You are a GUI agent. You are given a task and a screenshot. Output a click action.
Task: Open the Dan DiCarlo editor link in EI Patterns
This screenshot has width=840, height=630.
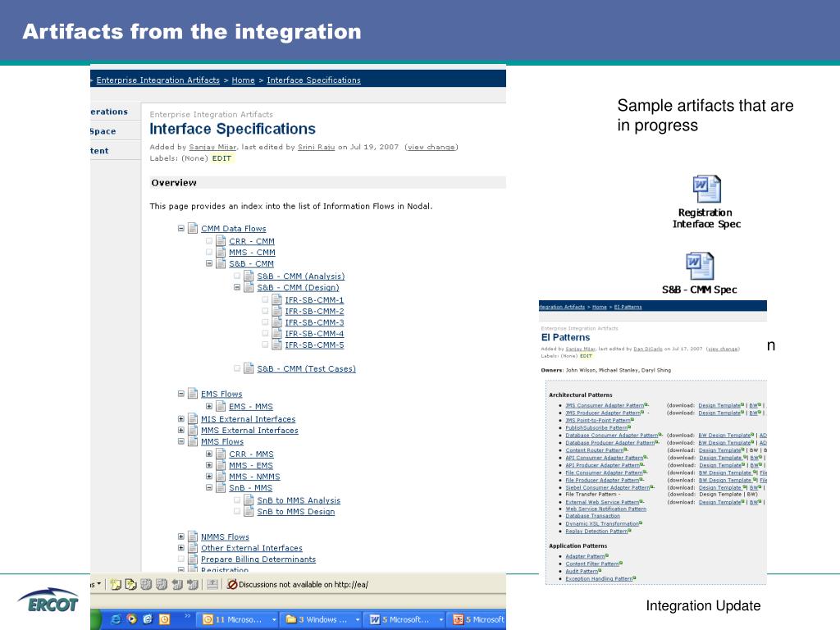648,349
